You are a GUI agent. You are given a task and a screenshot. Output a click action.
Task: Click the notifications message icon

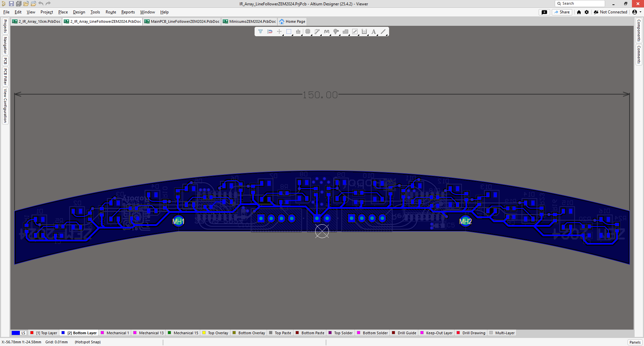(544, 12)
